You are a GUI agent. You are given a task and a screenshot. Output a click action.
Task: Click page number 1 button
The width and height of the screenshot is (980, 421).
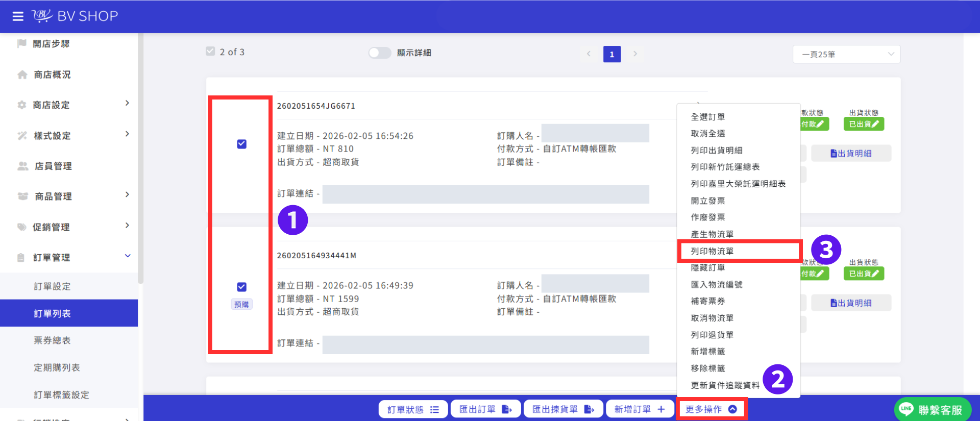pos(612,54)
